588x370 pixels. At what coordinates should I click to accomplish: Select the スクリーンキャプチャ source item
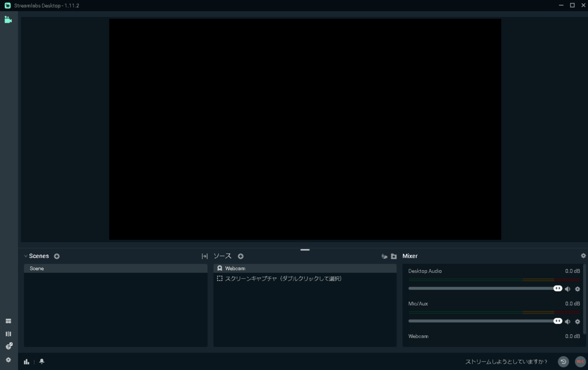click(x=305, y=279)
